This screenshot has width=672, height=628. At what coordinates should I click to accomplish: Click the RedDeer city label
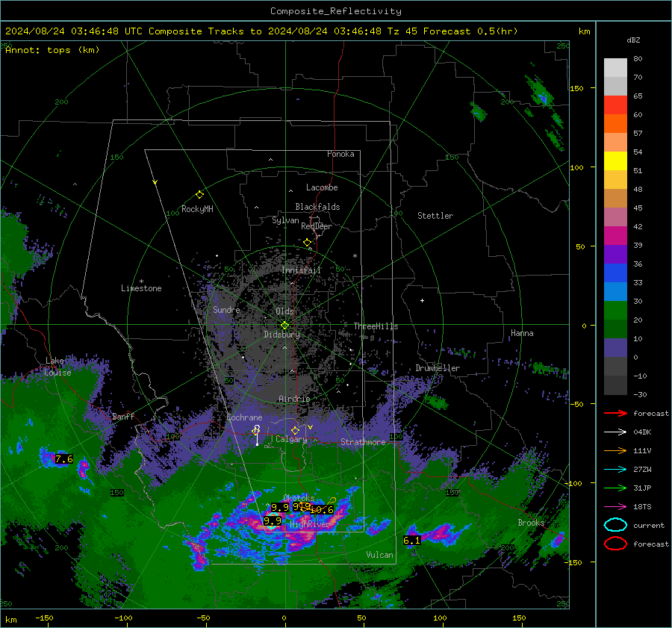(x=317, y=226)
